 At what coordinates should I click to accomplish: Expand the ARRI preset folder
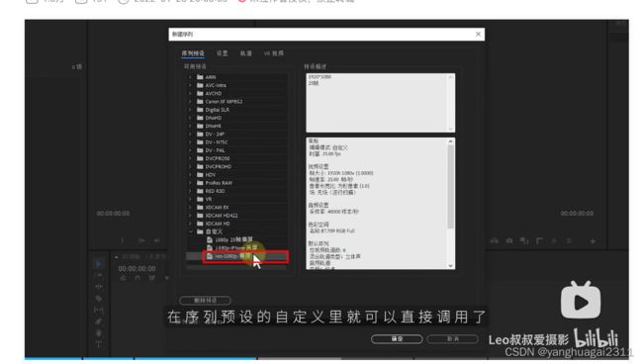coord(190,77)
